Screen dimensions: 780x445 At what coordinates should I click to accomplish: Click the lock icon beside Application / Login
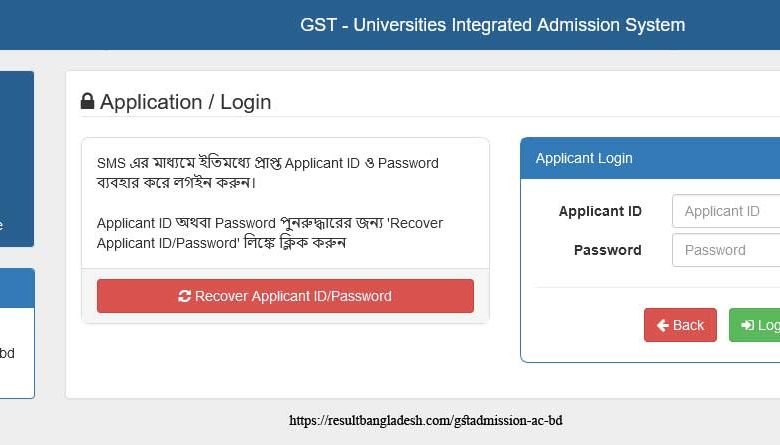(x=88, y=102)
